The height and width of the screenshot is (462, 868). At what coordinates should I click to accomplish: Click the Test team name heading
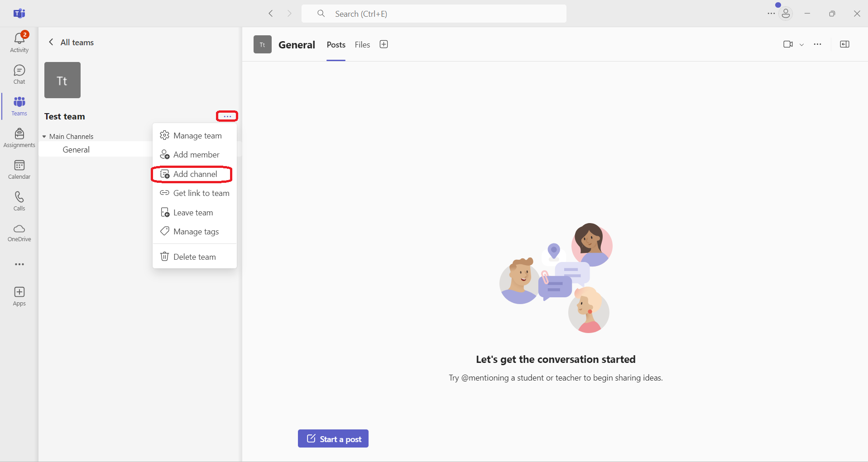(x=65, y=116)
